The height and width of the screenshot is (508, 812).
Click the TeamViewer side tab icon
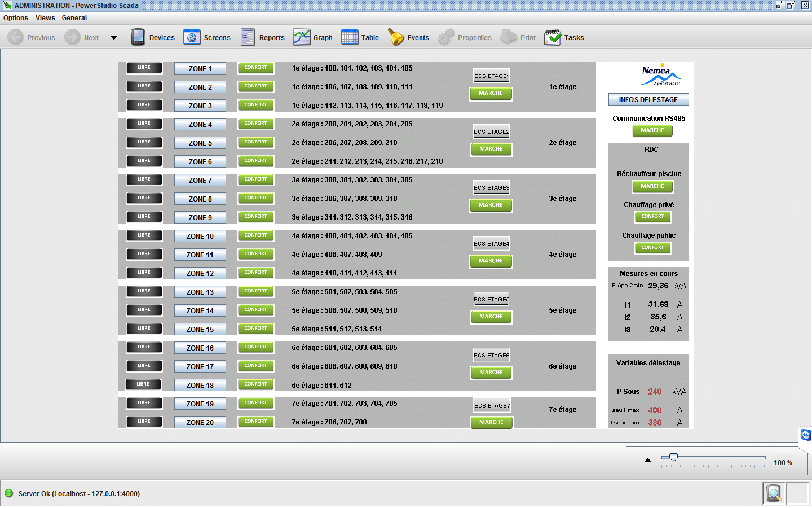point(806,435)
